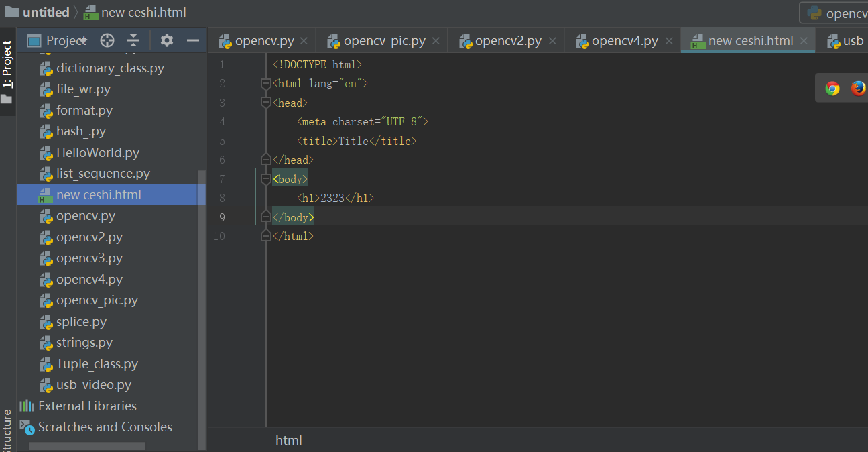Select splice.py in the project tree
This screenshot has height=452, width=868.
pos(81,321)
